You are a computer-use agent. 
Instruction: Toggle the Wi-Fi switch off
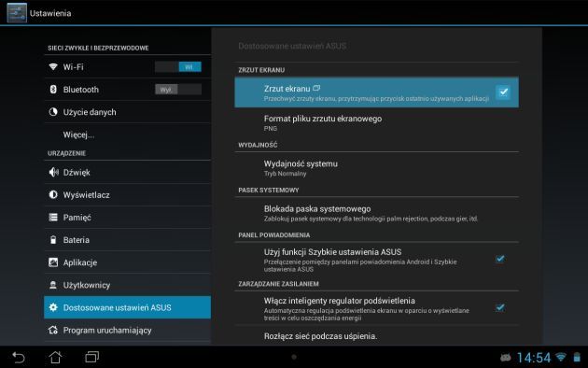click(178, 66)
